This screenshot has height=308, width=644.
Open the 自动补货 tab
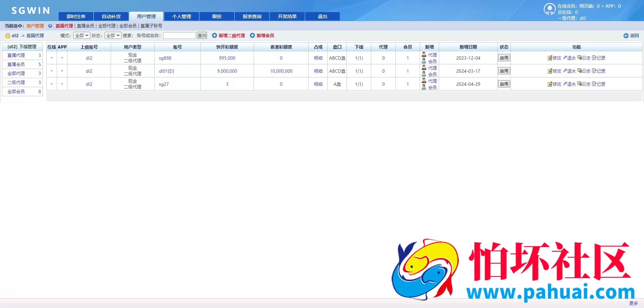[111, 16]
